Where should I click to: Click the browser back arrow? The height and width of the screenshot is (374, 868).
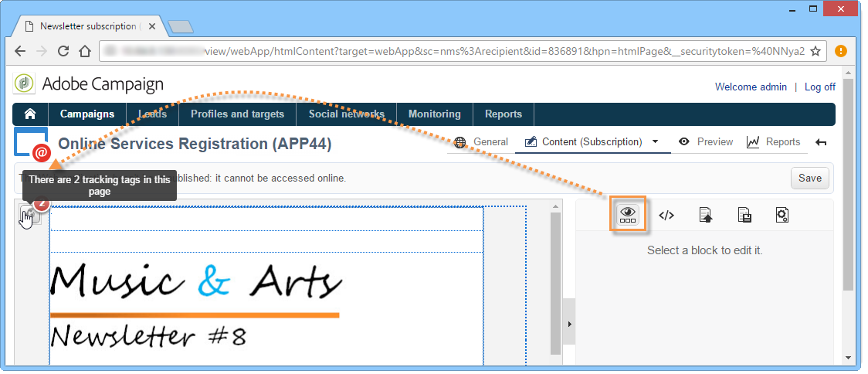click(x=20, y=52)
